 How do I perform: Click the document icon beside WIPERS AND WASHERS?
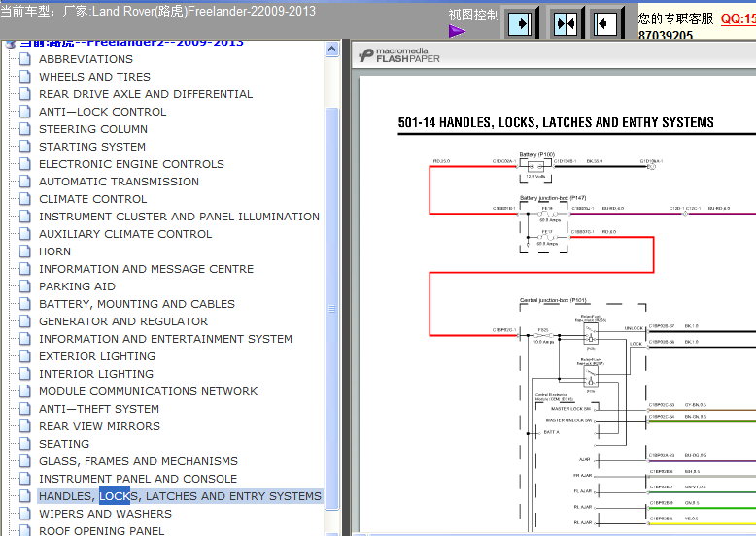pos(25,514)
